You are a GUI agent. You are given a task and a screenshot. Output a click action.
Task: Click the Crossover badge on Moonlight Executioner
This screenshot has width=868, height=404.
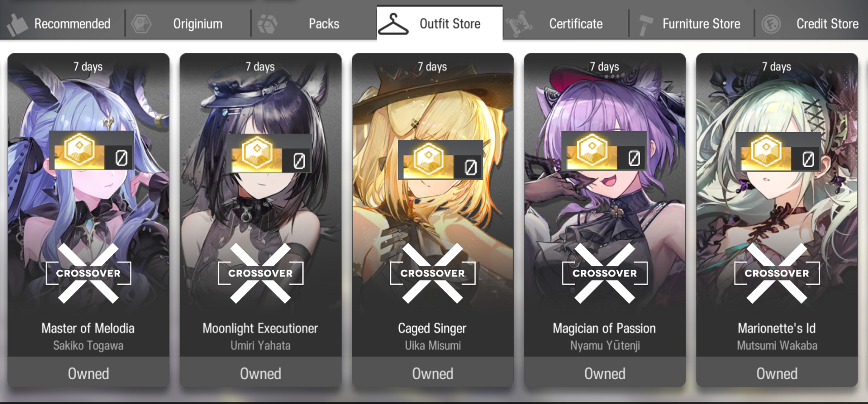[x=260, y=273]
